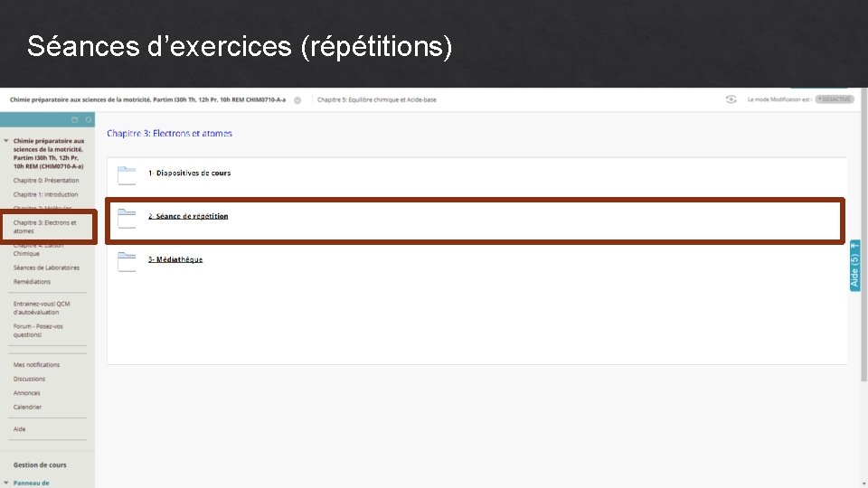Click folder icon beside Diapositives de cours
868x488 pixels.
coord(127,174)
